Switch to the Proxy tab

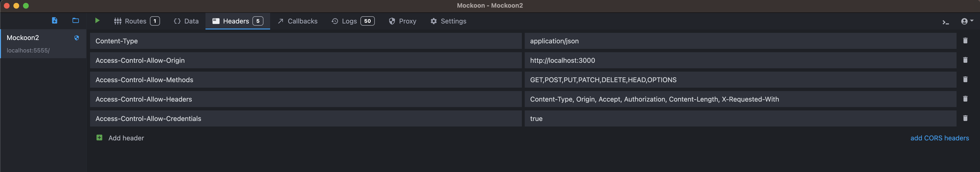click(x=403, y=21)
